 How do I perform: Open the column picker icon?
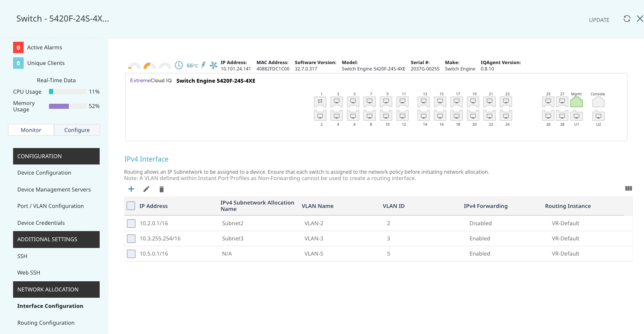(x=628, y=189)
